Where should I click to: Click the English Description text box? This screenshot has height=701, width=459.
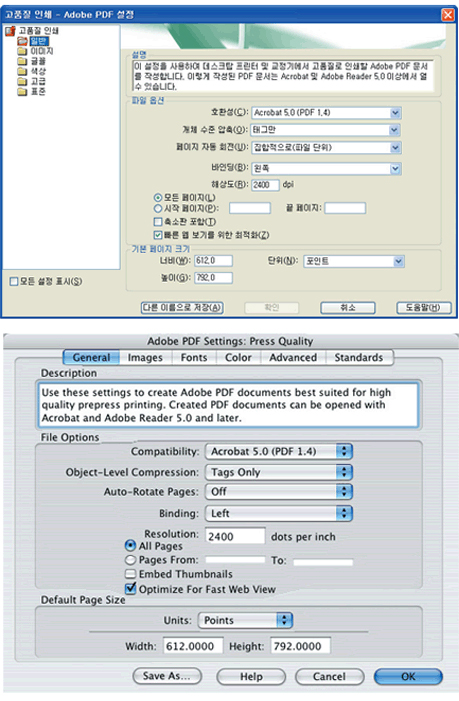[x=228, y=405]
